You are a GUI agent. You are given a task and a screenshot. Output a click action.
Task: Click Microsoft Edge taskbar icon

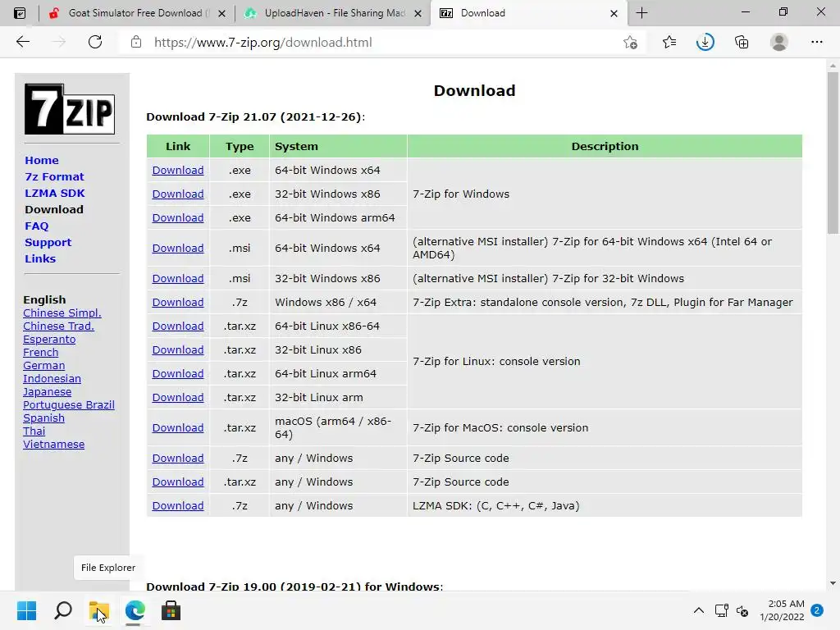tap(135, 610)
